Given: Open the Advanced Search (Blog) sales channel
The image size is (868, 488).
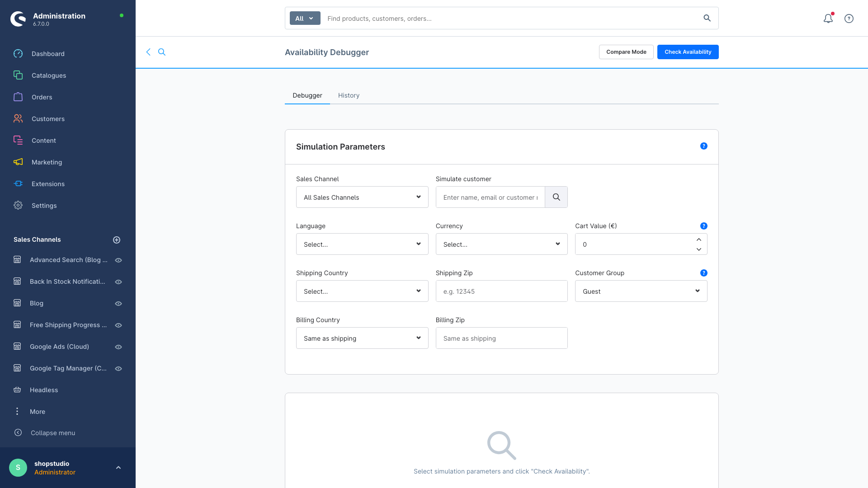Looking at the screenshot, I should pos(69,260).
